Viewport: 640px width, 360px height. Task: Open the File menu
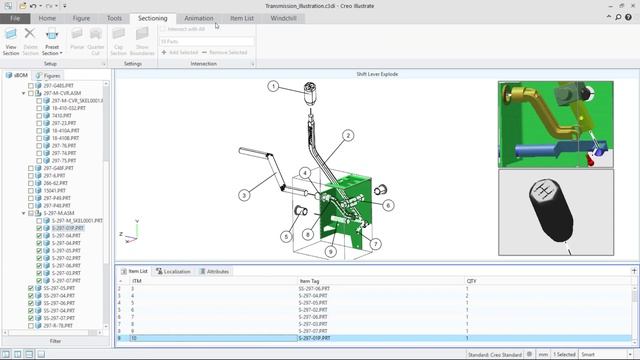(x=15, y=18)
